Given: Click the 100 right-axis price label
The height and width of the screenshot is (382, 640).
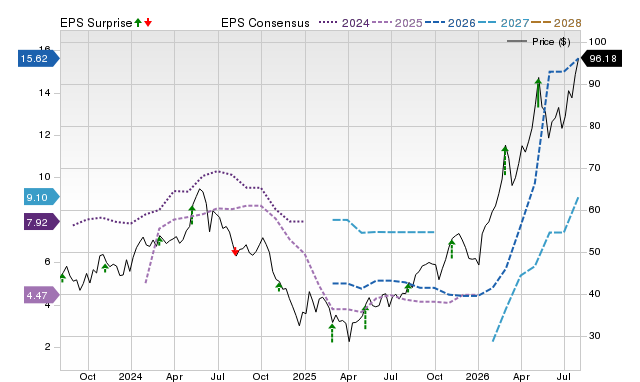Looking at the screenshot, I should [x=598, y=42].
